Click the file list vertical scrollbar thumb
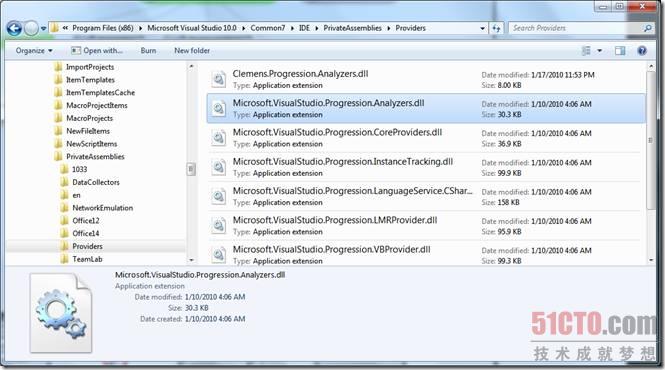Viewport: 665px width, 370px height. [651, 140]
